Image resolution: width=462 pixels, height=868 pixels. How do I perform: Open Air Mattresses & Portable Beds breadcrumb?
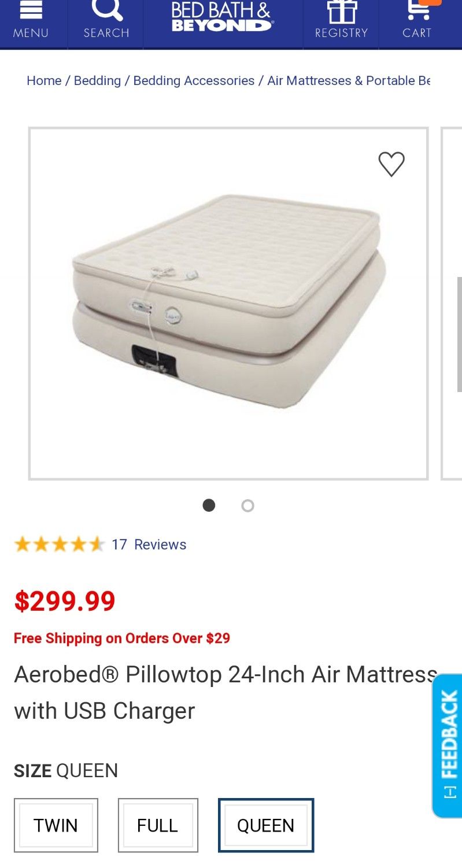click(349, 81)
